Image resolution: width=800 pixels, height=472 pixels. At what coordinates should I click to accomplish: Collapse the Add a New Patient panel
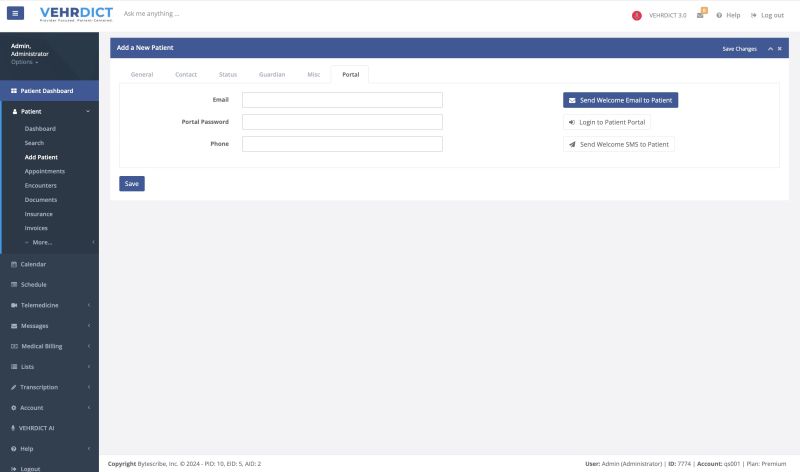pos(770,48)
